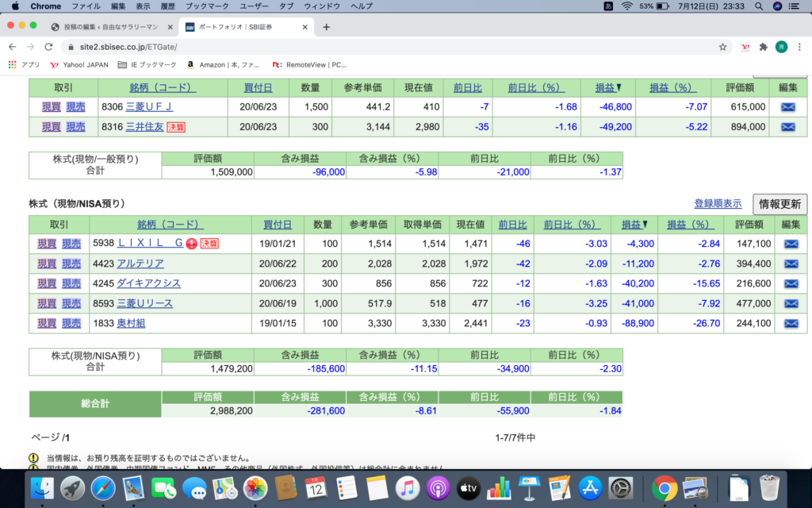Click 現買 for LIXIL G
This screenshot has height=508, width=812.
[47, 244]
